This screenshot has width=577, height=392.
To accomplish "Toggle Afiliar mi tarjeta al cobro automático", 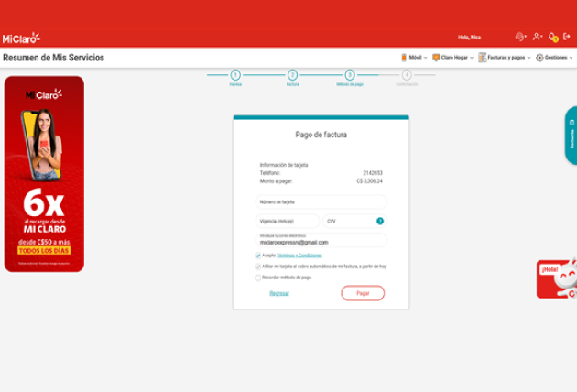I will (x=258, y=267).
